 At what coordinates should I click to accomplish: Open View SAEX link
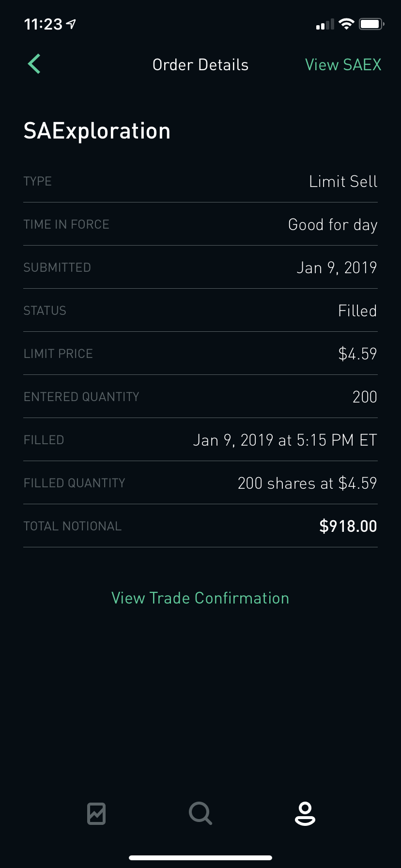[343, 65]
